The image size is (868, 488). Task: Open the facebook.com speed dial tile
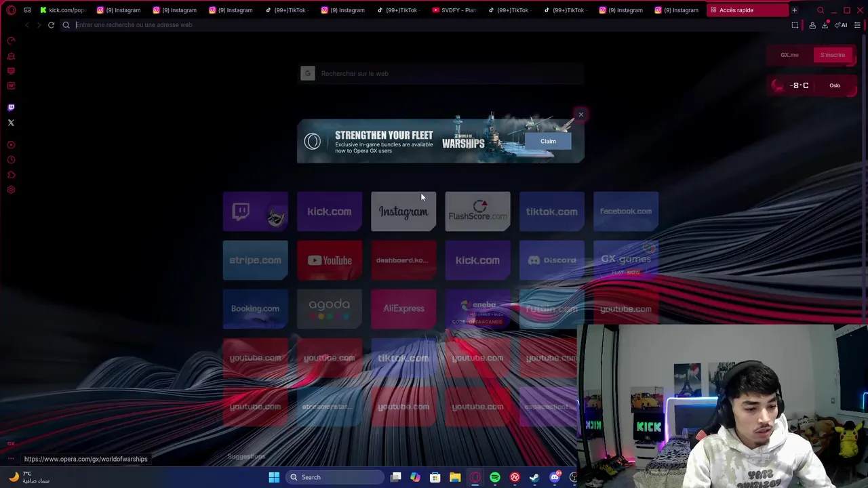click(x=626, y=211)
